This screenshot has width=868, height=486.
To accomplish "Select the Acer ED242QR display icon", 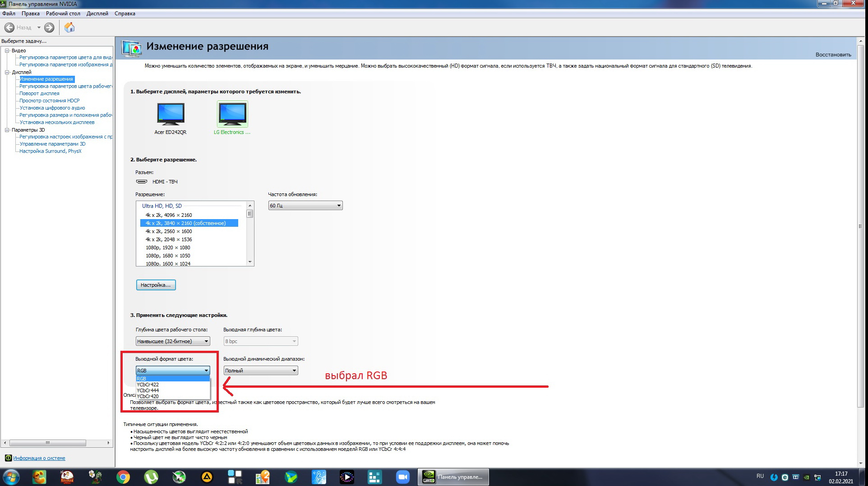I will coord(171,114).
